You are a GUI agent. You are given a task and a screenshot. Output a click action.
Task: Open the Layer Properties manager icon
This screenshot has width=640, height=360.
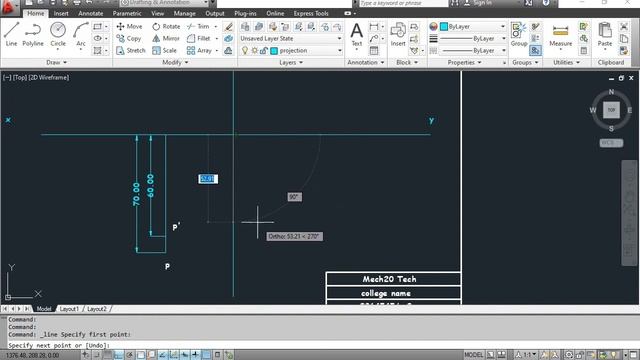point(245,27)
